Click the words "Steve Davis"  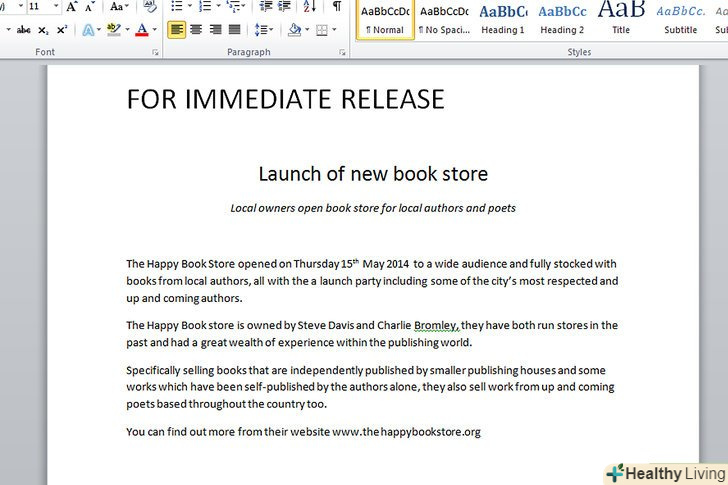click(326, 325)
